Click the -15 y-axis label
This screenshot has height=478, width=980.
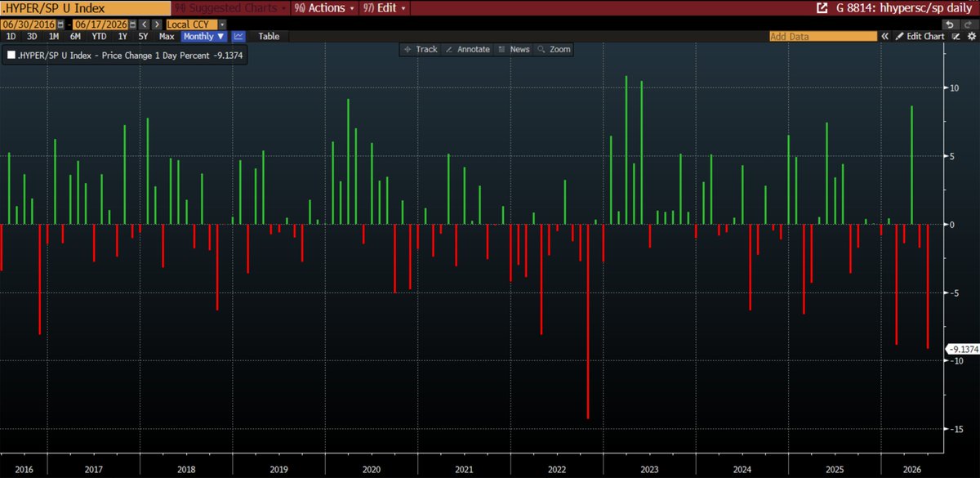pyautogui.click(x=956, y=429)
